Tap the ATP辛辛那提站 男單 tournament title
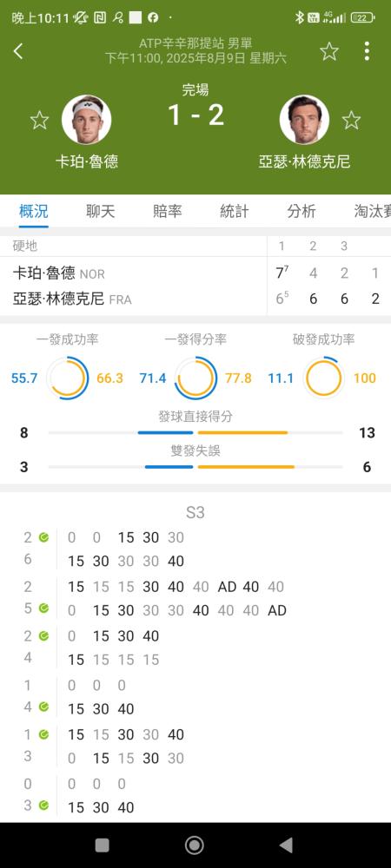The image size is (391, 868). 195,43
